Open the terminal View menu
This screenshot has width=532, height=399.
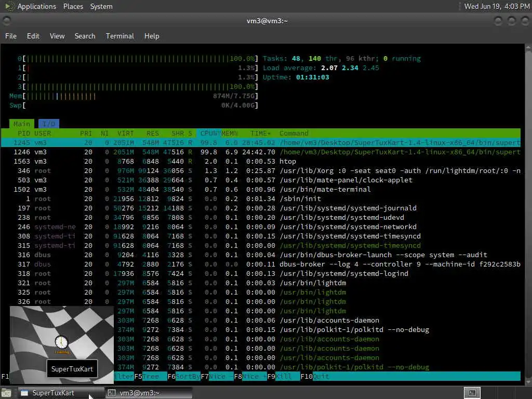click(x=57, y=36)
